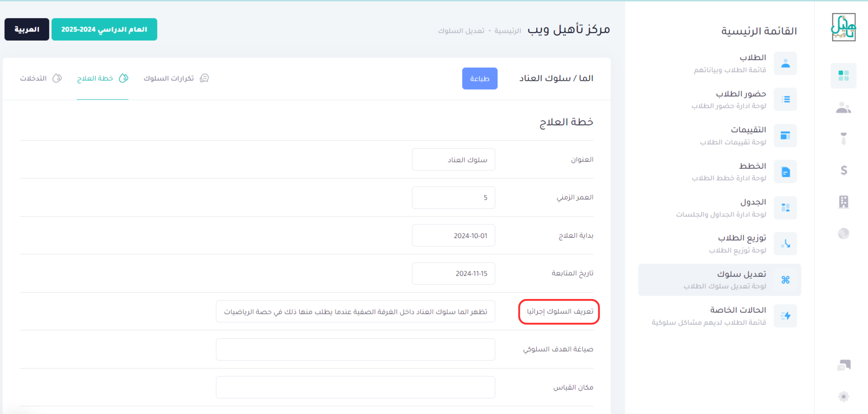Open the الخطط menu entry
The width and height of the screenshot is (868, 414).
(719, 171)
